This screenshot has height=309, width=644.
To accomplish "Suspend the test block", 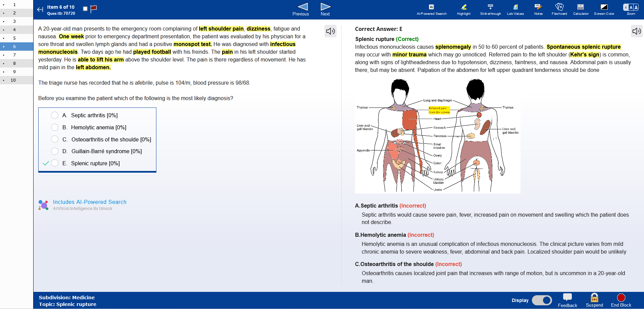I will pyautogui.click(x=594, y=300).
